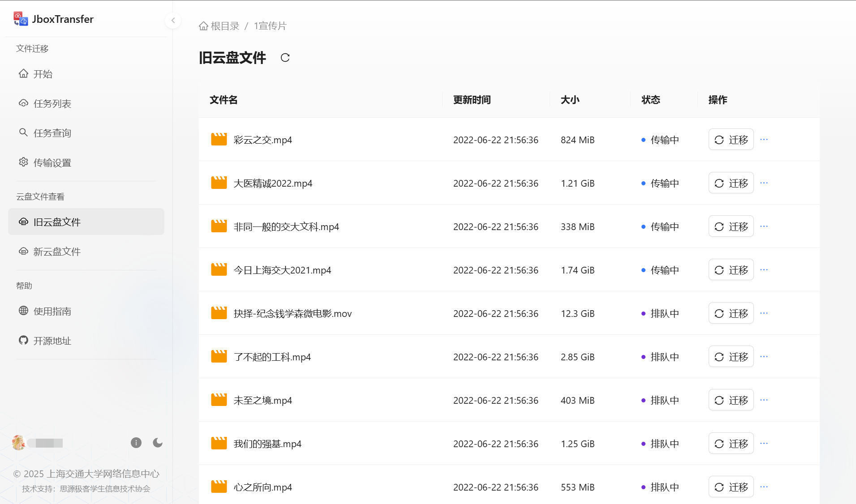This screenshot has width=856, height=504.
Task: Open more options for 未至之境.mp4
Action: [x=764, y=400]
